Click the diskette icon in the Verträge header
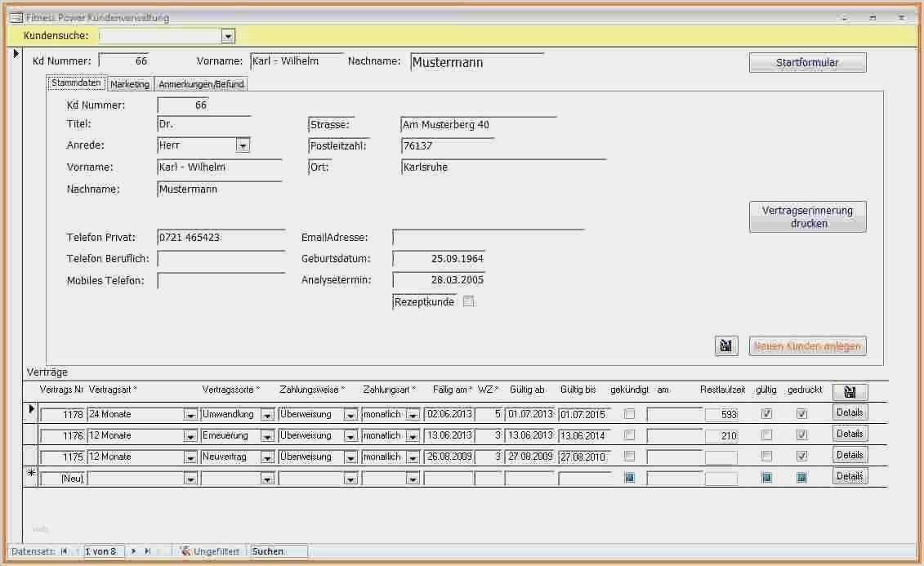 tap(850, 390)
